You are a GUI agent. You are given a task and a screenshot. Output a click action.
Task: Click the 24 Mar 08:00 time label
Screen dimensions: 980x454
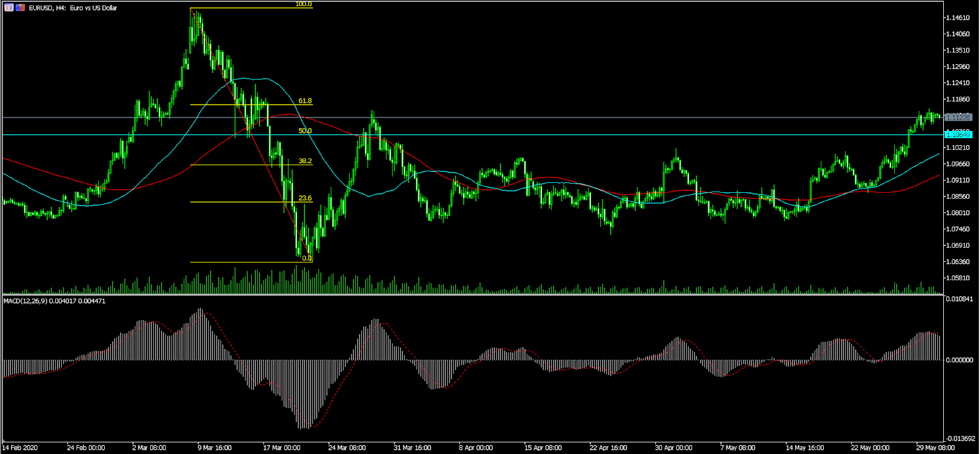pyautogui.click(x=347, y=448)
